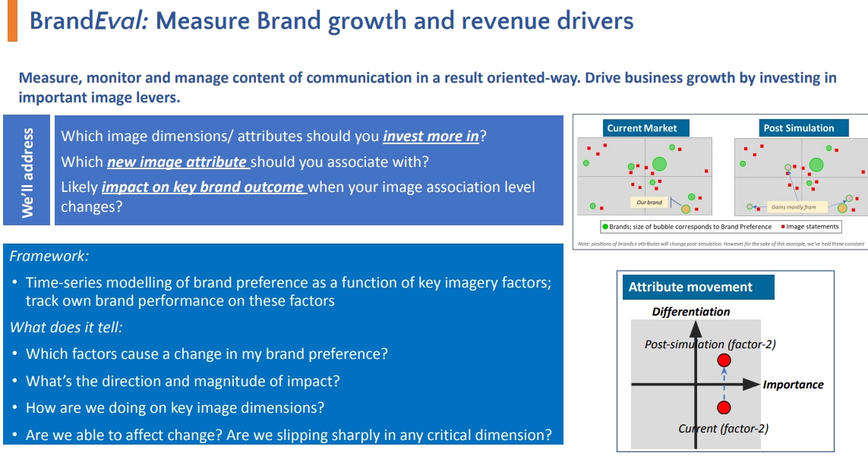Click the largest green bubble in Post Simulation chart
Image resolution: width=868 pixels, height=456 pixels.
coord(816,165)
